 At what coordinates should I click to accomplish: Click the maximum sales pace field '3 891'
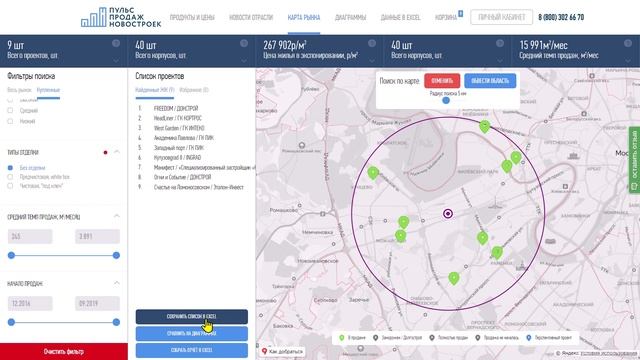point(97,236)
